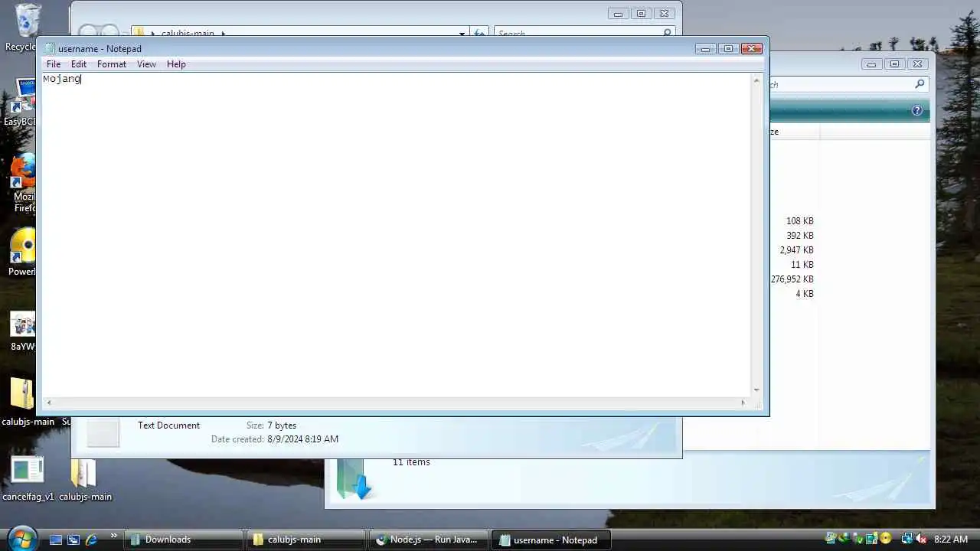The height and width of the screenshot is (551, 980).
Task: Click the muted volume tray icon
Action: 921,540
